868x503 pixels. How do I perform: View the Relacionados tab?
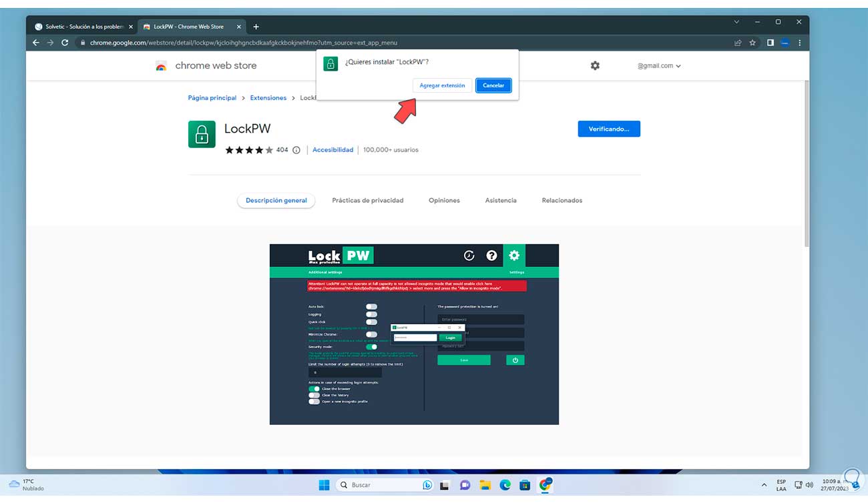[x=562, y=200]
